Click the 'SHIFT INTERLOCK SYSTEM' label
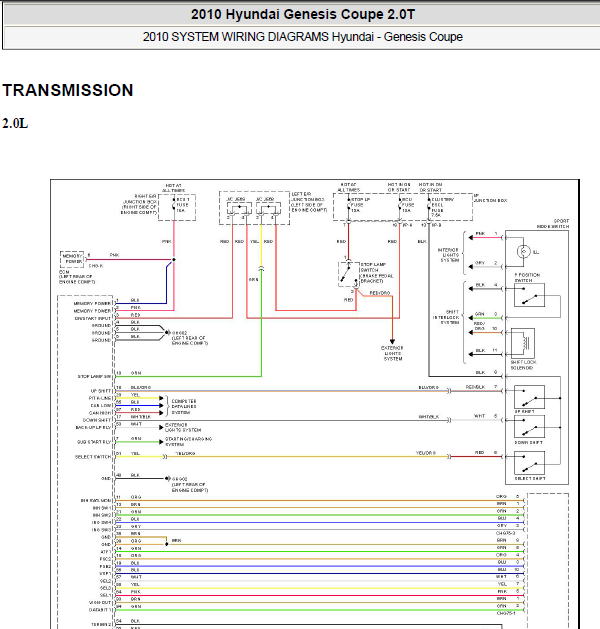Image resolution: width=600 pixels, height=629 pixels. tap(446, 317)
